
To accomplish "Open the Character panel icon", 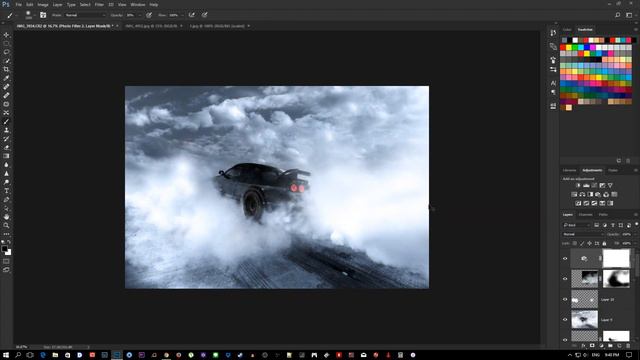I will [x=553, y=83].
